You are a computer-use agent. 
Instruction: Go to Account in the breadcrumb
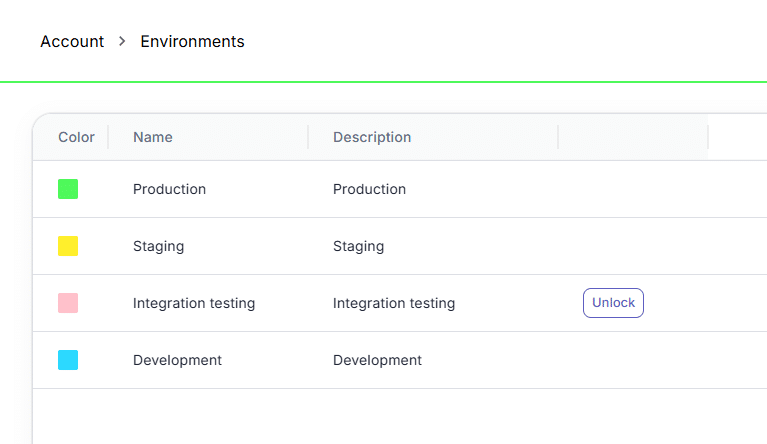click(x=72, y=42)
